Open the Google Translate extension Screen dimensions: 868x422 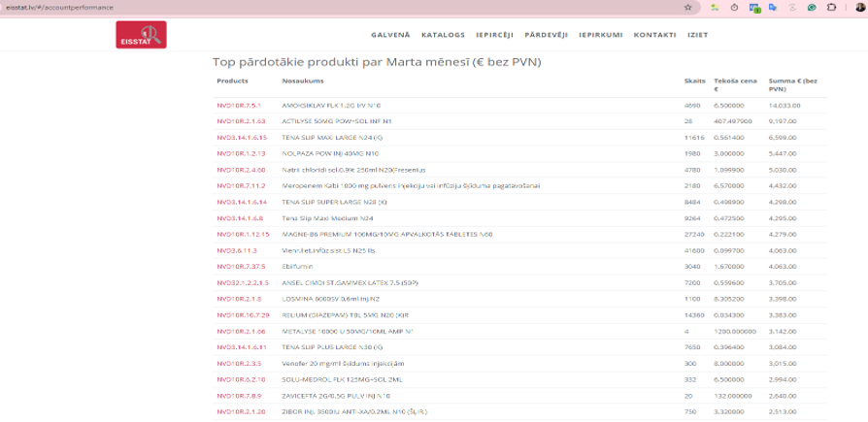pyautogui.click(x=772, y=8)
